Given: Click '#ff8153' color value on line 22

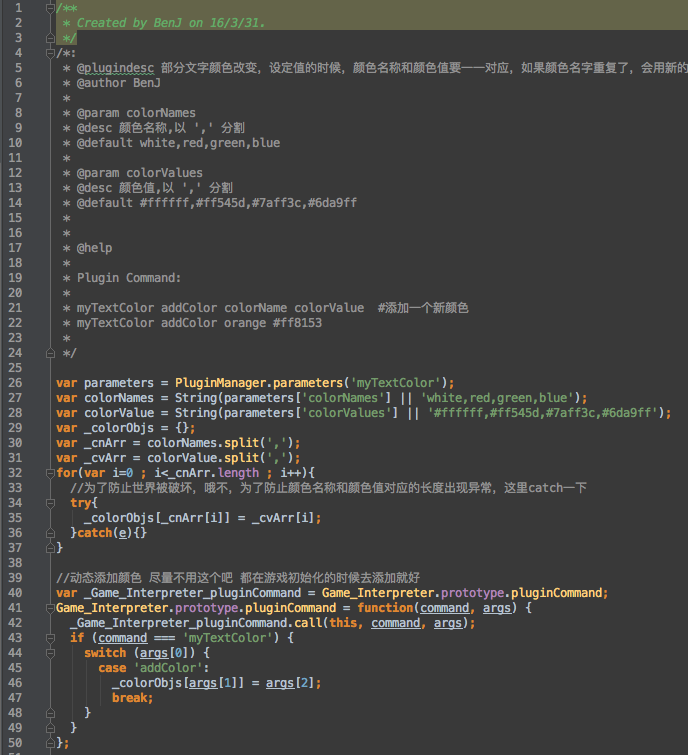Looking at the screenshot, I should (x=298, y=323).
